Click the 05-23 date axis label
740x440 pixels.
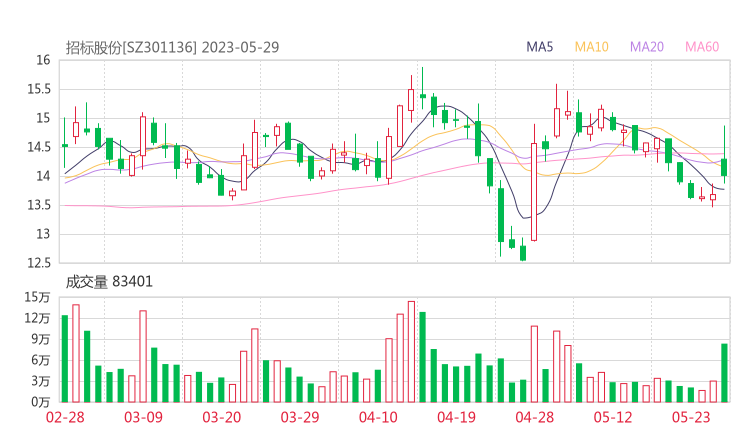click(691, 417)
